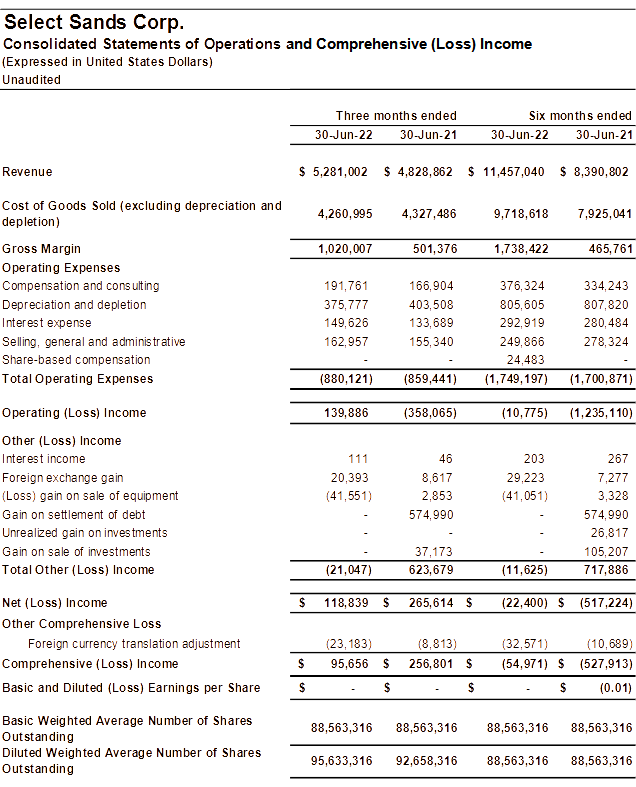
Task: Click 'Other Comprehensive Loss' heading
Action: pos(82,624)
